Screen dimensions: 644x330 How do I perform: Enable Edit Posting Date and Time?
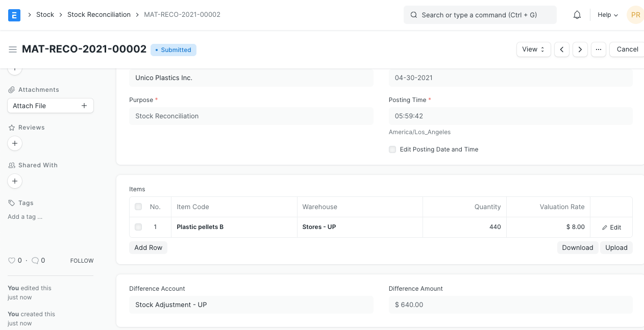point(392,149)
